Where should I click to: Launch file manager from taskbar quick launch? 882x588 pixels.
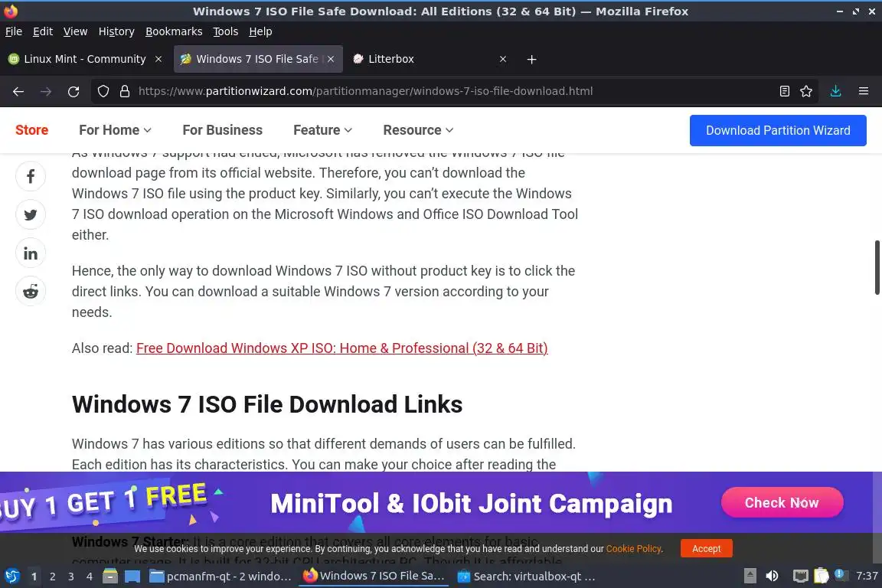pyautogui.click(x=110, y=577)
